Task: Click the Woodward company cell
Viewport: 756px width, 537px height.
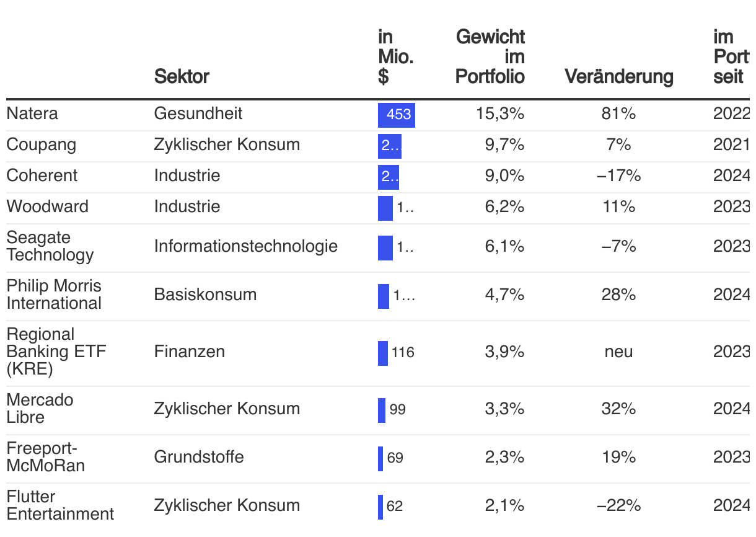Action: click(x=48, y=206)
